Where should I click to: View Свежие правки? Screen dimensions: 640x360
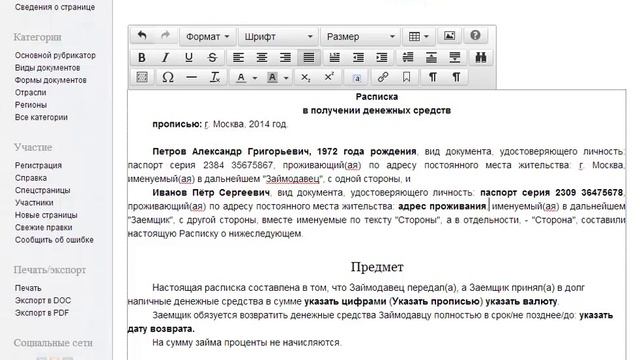point(44,227)
